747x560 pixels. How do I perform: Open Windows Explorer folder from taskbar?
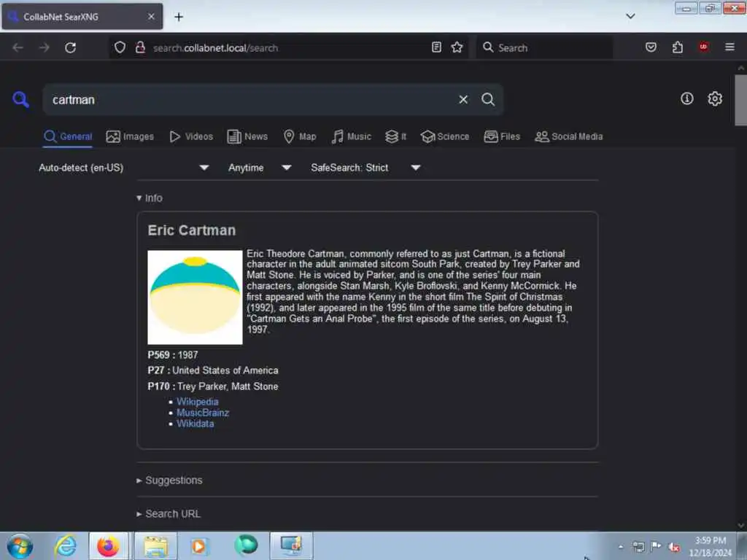pos(155,546)
